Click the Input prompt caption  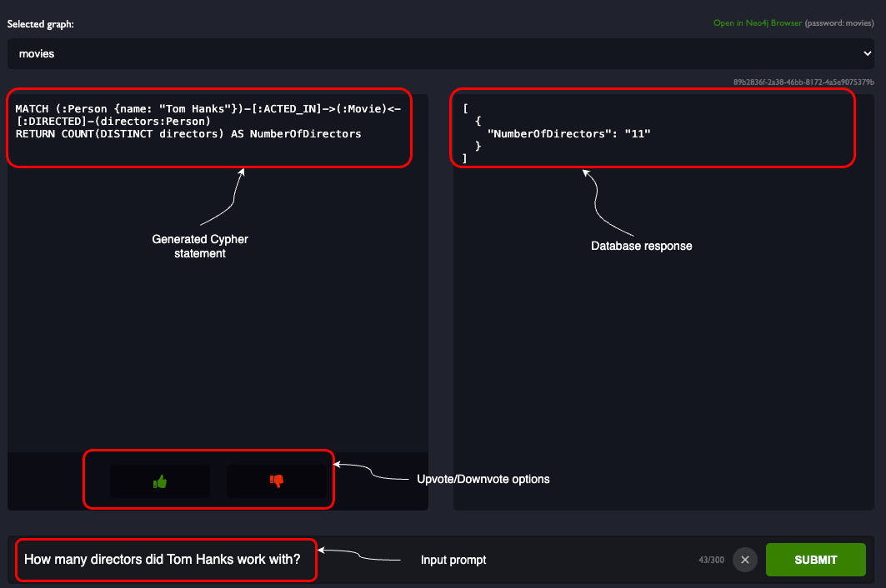453,560
